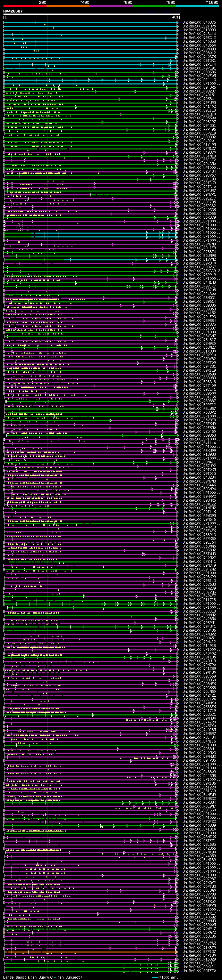Select UniRef100_Q57UP2 label
The image size is (222, 980).
[199, 465]
